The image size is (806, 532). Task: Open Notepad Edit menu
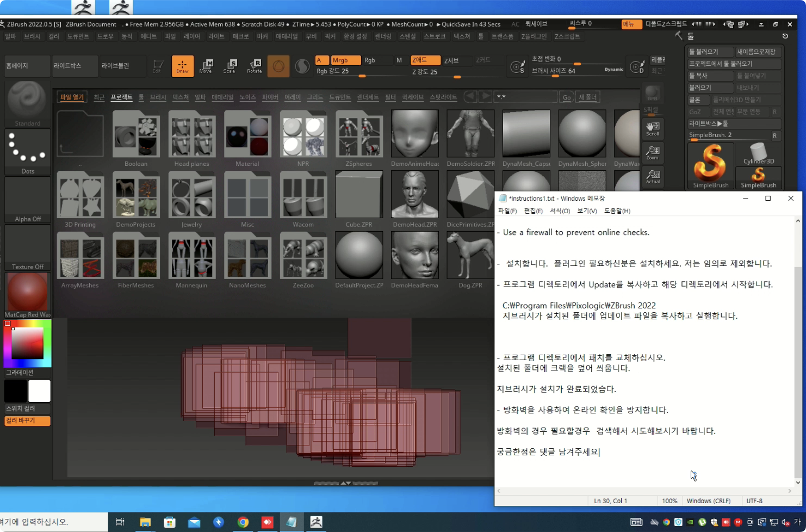point(533,211)
